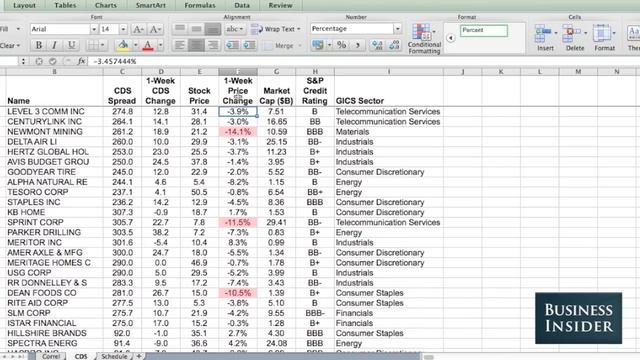Align cell text to middle
Viewport: 640px width, 360px height.
click(x=196, y=29)
